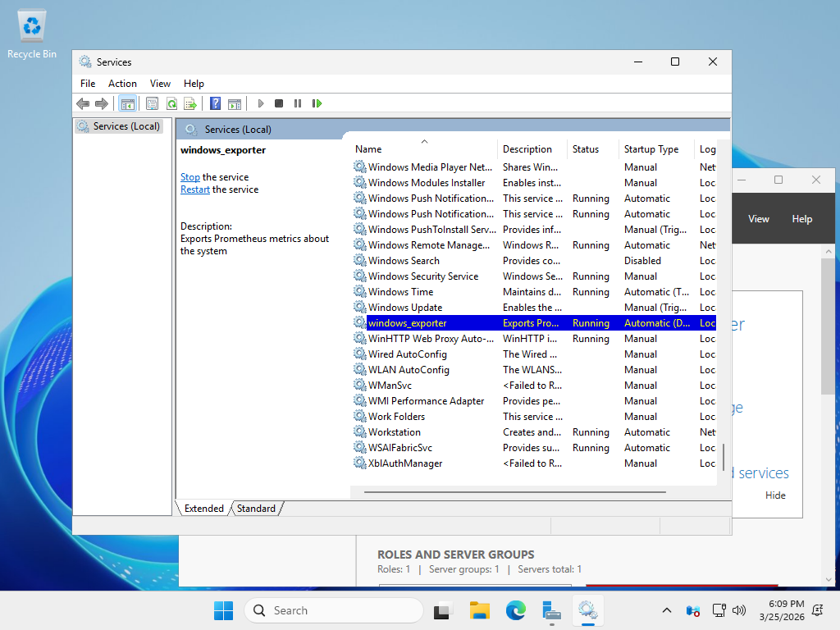The width and height of the screenshot is (840, 630).
Task: Select the Windows Security Service row
Action: tap(534, 276)
